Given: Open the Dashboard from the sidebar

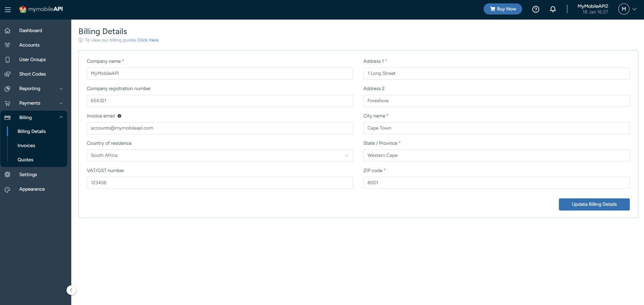Looking at the screenshot, I should click(x=30, y=30).
